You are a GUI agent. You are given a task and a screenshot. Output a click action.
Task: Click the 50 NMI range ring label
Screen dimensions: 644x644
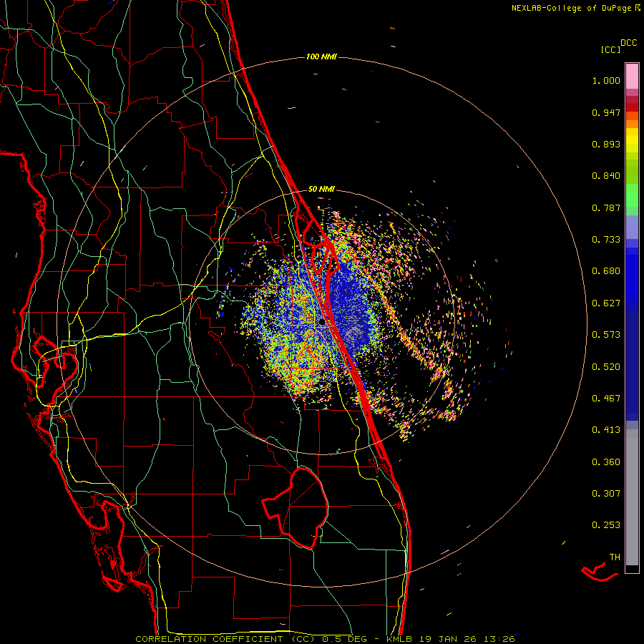[x=321, y=189]
